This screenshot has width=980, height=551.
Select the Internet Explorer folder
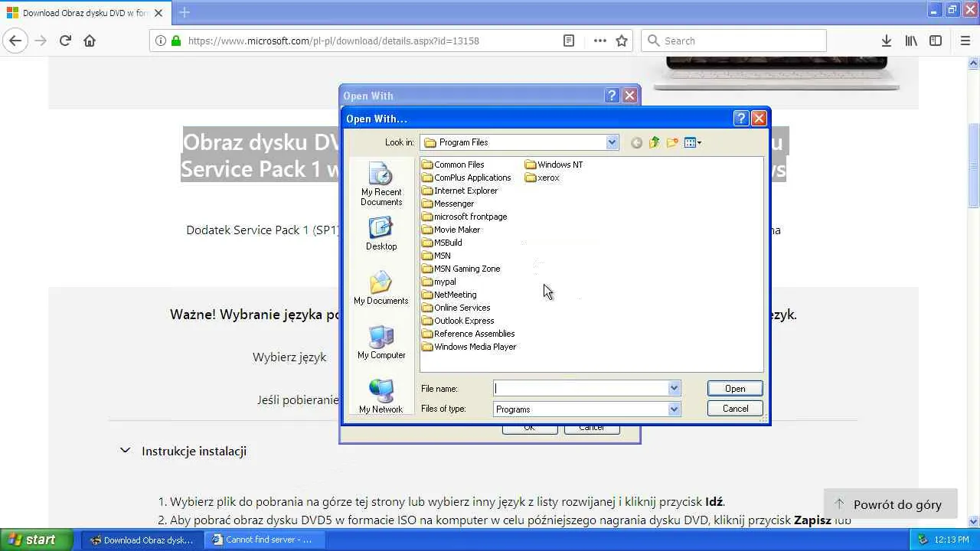(459, 191)
